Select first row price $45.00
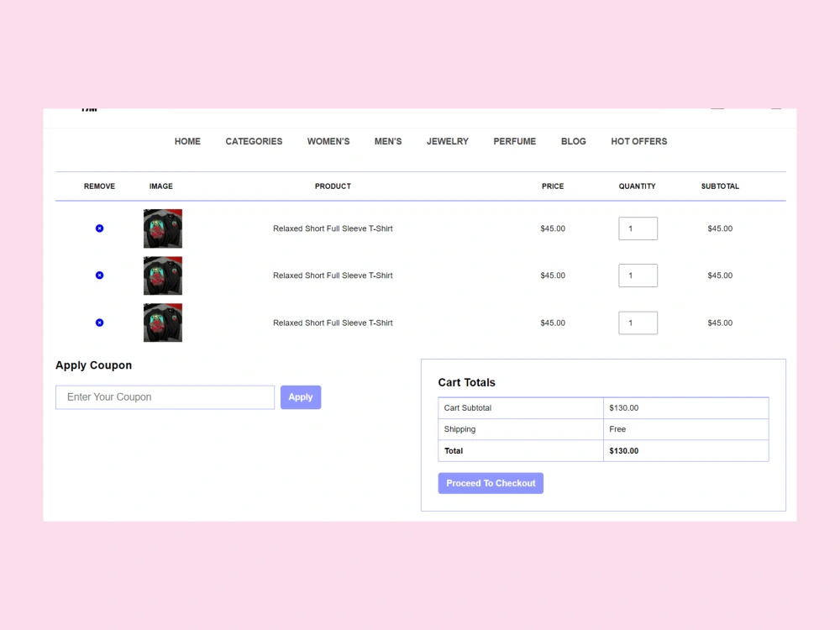840x630 pixels. click(553, 228)
